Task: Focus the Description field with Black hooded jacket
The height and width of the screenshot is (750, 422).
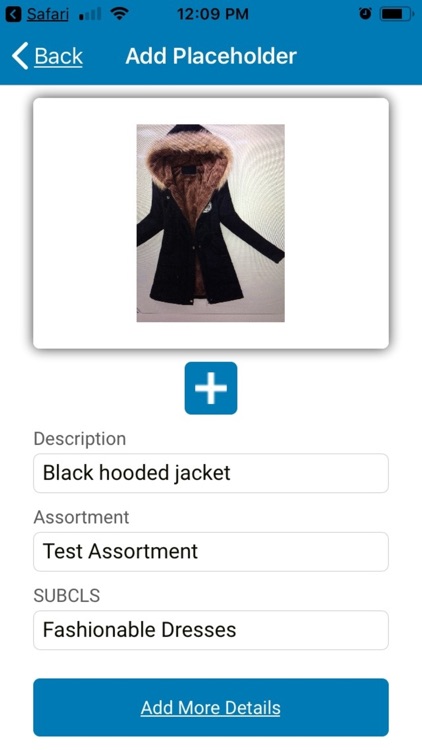Action: coord(211,473)
